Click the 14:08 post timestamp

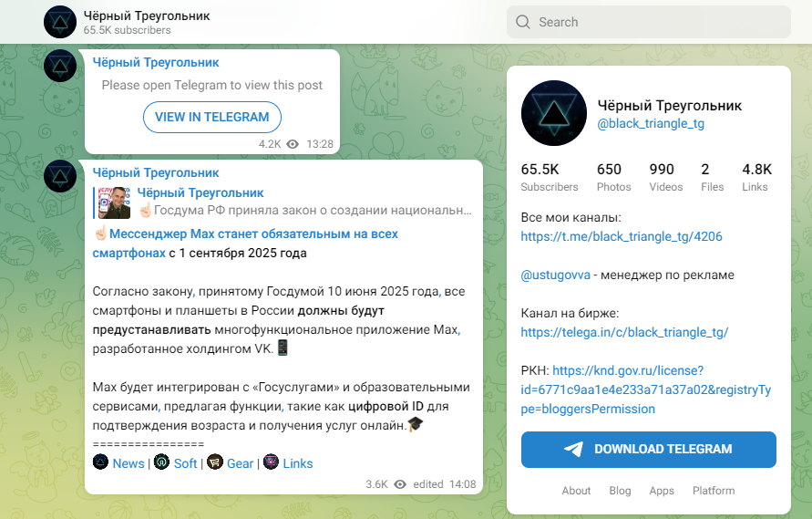(x=462, y=484)
